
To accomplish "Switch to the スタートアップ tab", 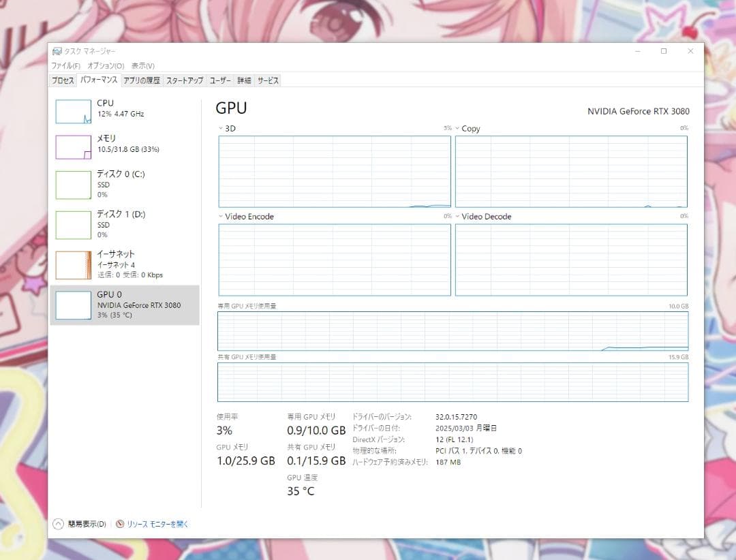I will click(184, 80).
